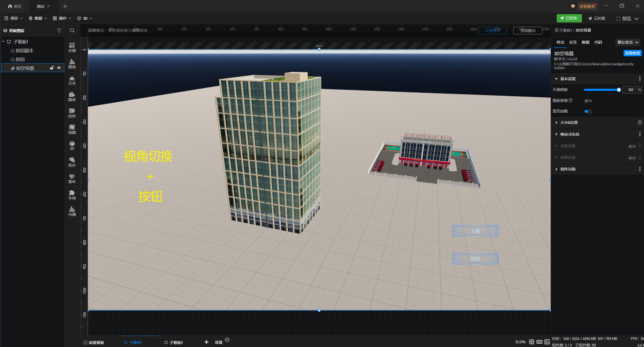This screenshot has height=347, width=644.
Task: Click the 不透明度 opacity slider
Action: 601,90
